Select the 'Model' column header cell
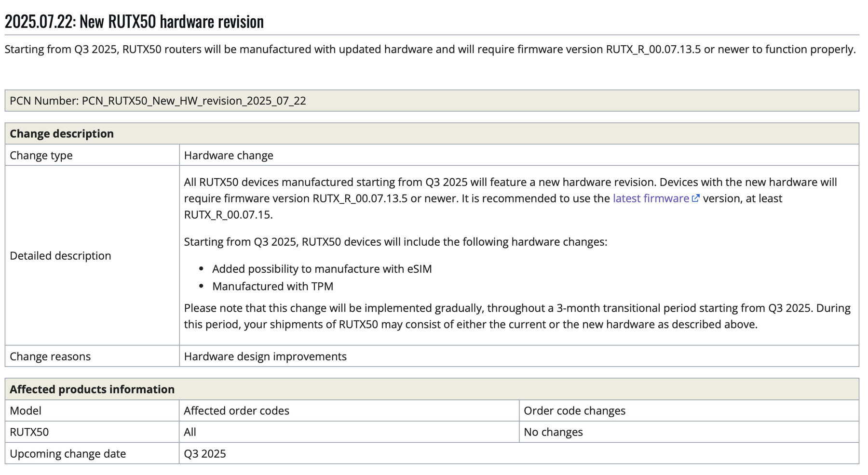Viewport: 868px width, 475px height. (x=92, y=410)
